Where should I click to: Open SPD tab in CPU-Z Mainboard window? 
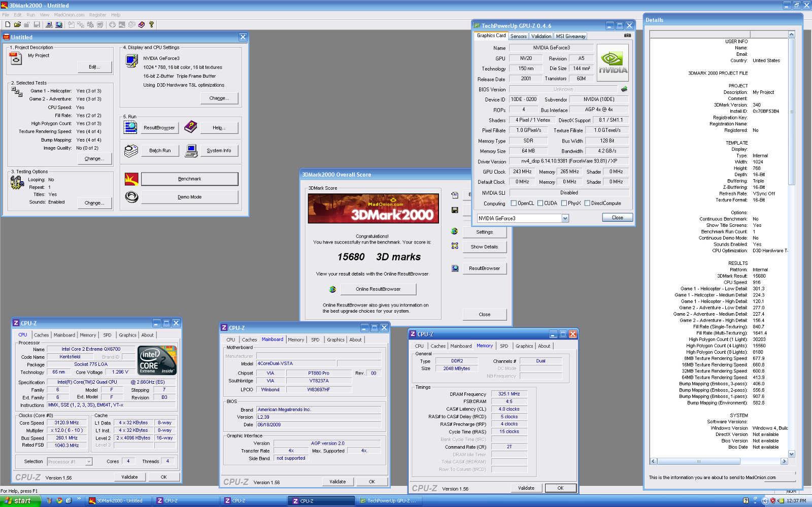315,340
